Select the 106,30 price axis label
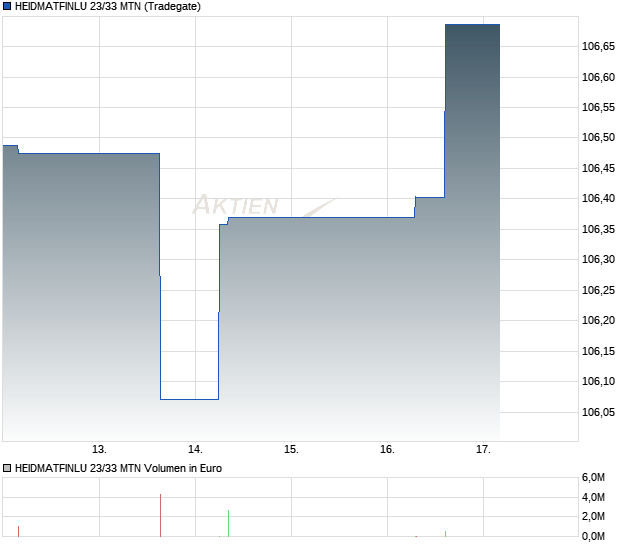The width and height of the screenshot is (620, 546). click(598, 259)
